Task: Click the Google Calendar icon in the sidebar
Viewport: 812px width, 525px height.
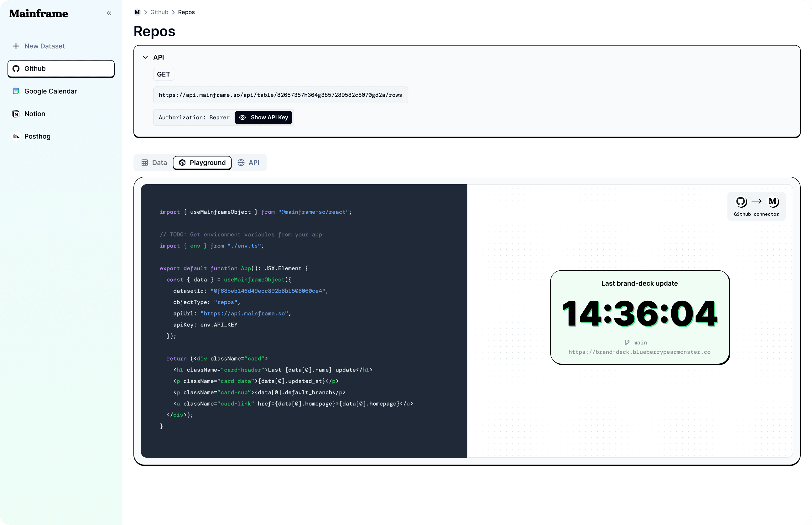Action: (16, 91)
